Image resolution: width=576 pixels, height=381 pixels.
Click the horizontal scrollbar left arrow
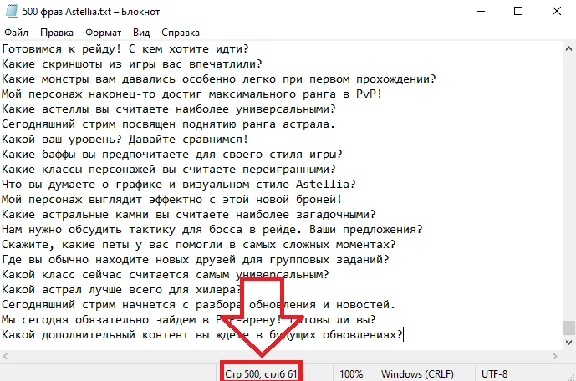[5, 356]
